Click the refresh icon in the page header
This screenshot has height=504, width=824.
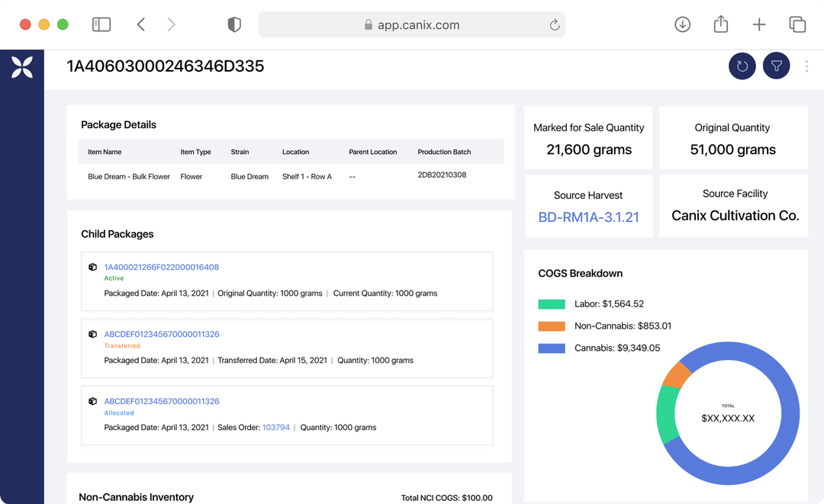[x=742, y=66]
